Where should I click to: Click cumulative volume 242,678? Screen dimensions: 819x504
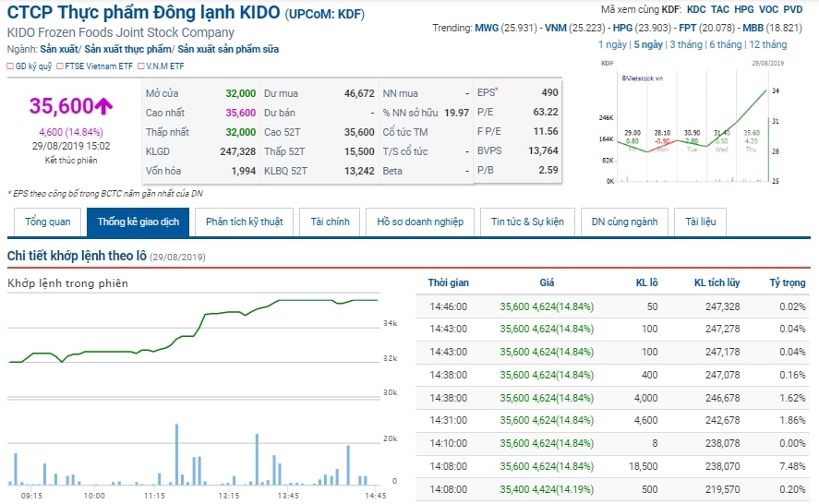[x=722, y=420]
